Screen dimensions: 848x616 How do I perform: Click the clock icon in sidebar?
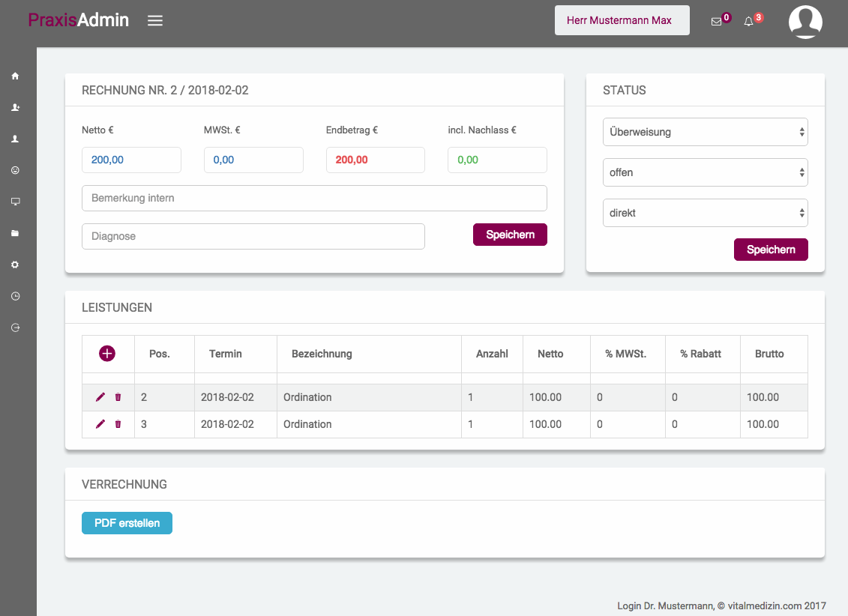pyautogui.click(x=15, y=296)
